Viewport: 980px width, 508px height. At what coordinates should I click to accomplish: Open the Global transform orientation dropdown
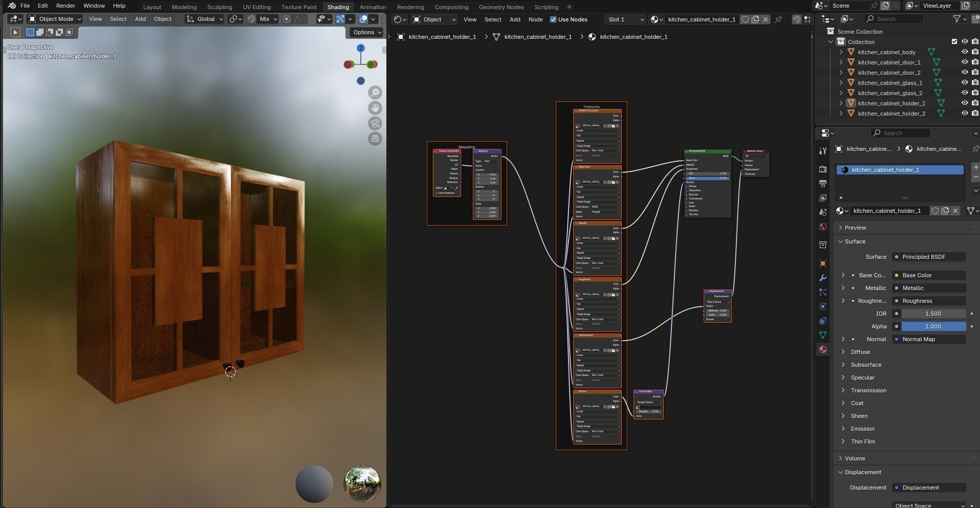click(x=205, y=19)
